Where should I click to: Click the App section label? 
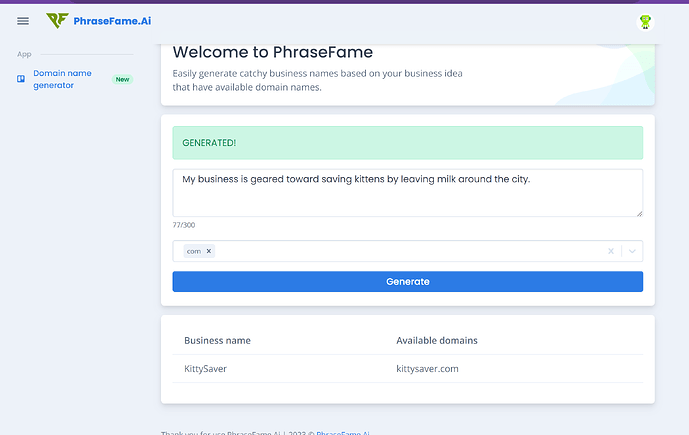coord(24,54)
